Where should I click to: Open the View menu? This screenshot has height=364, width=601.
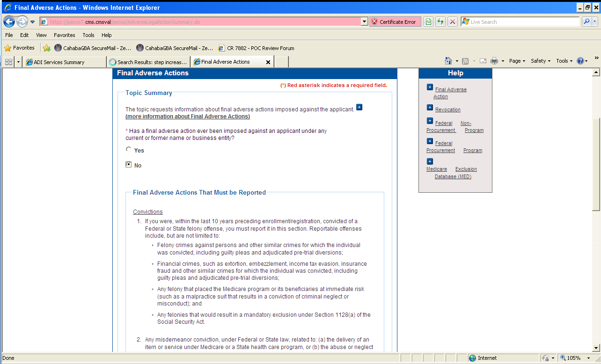tap(41, 35)
